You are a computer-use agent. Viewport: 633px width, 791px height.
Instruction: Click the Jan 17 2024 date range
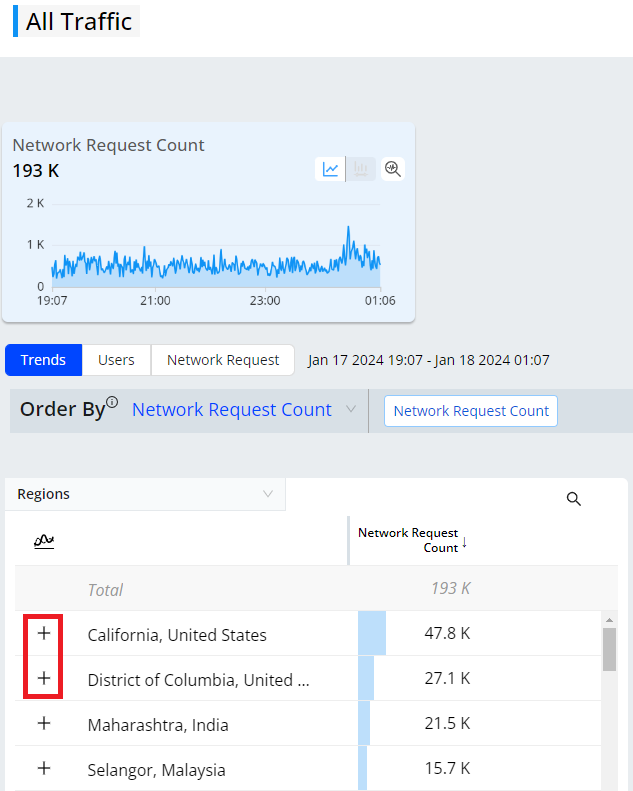(428, 360)
